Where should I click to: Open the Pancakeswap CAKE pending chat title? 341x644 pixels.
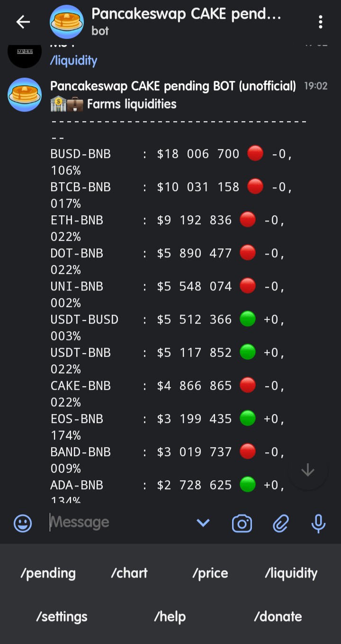[x=186, y=15]
